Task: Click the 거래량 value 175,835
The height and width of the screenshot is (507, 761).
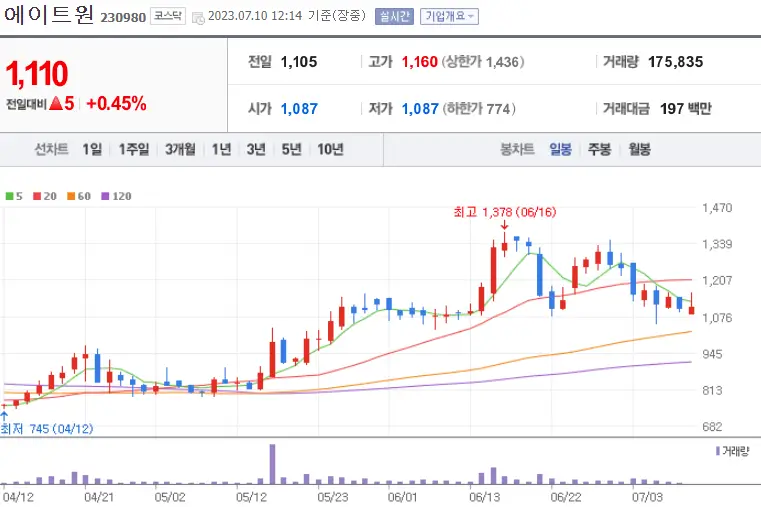Action: pos(676,62)
